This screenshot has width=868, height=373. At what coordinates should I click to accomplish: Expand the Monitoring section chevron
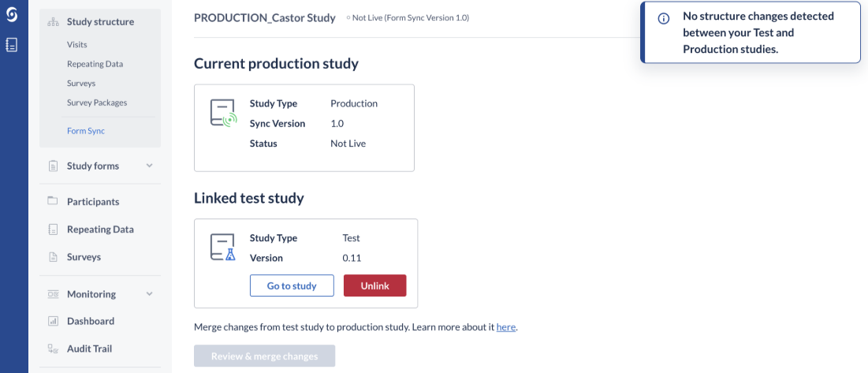pyautogui.click(x=149, y=294)
